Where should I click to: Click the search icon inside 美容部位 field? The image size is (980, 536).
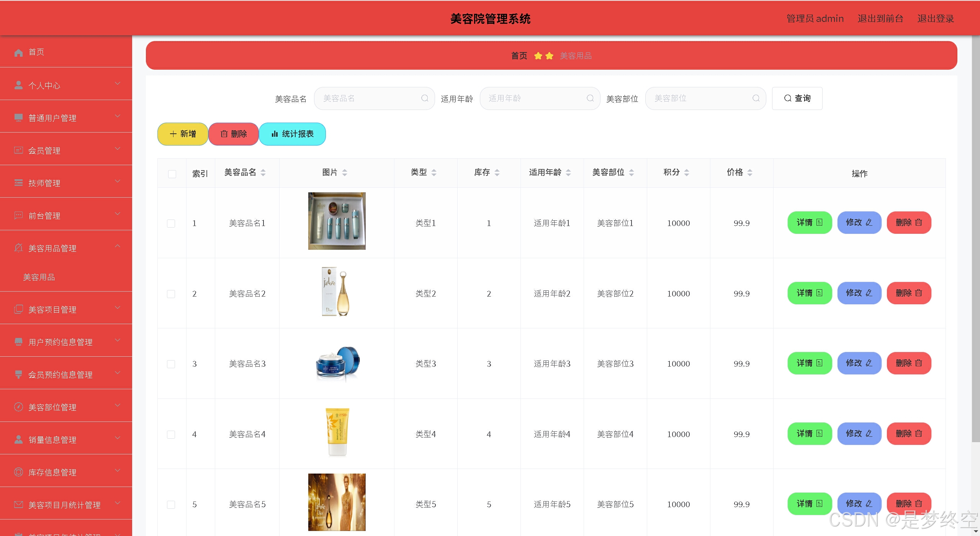click(x=756, y=98)
